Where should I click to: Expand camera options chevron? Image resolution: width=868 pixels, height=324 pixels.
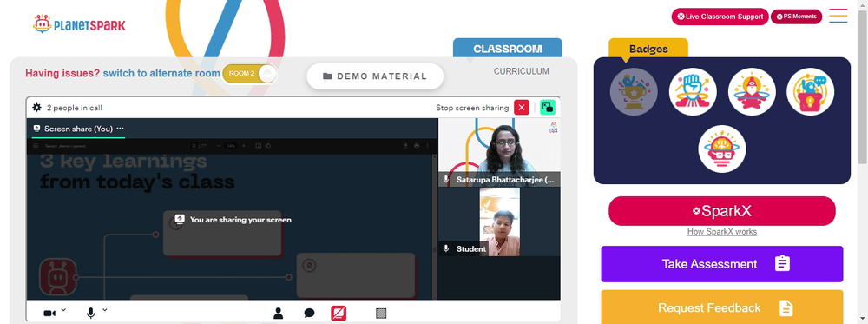pos(63,309)
